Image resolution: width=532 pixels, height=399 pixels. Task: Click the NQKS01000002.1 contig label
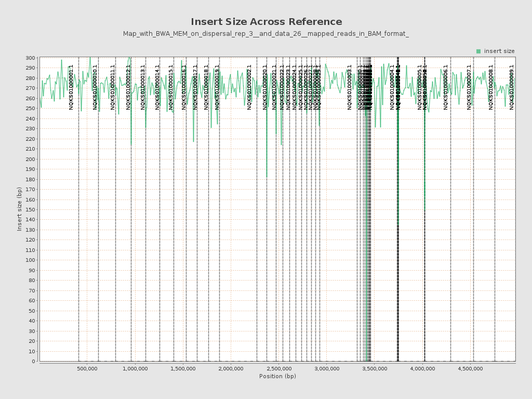click(x=249, y=87)
